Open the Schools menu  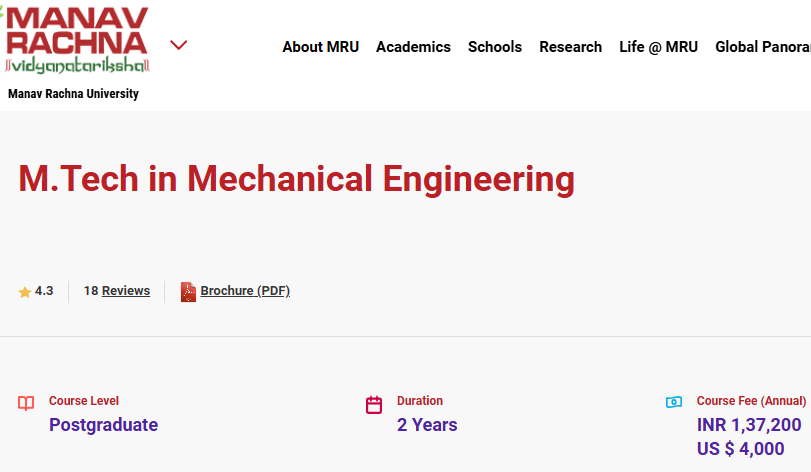tap(494, 47)
